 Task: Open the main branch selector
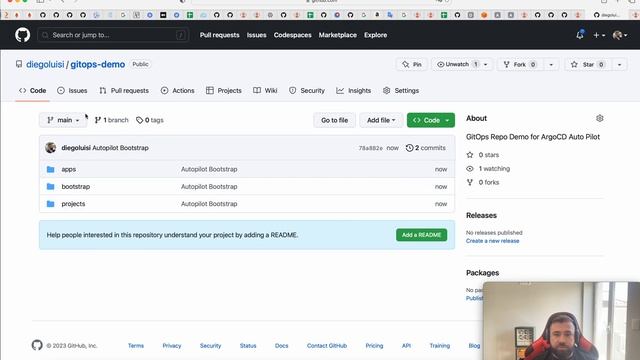[x=63, y=120]
